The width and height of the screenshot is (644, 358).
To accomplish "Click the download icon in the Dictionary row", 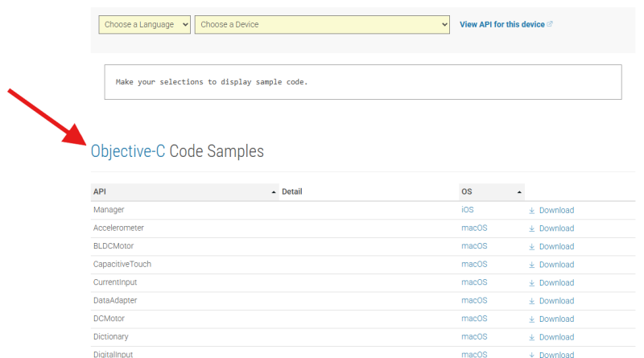I will (x=531, y=337).
